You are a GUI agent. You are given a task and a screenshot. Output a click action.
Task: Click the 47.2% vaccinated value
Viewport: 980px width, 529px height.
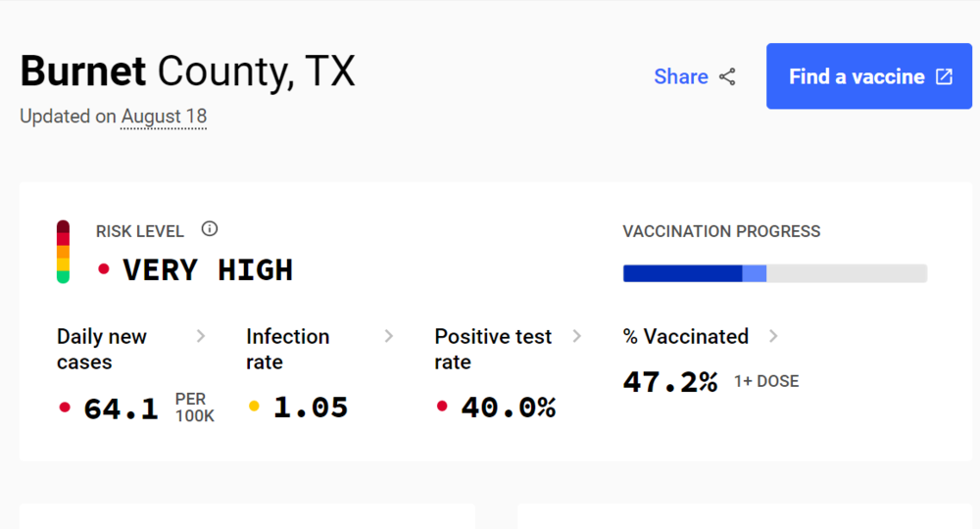pos(670,381)
